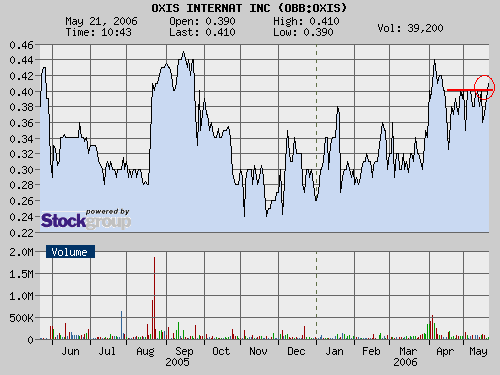The width and height of the screenshot is (500, 375).
Task: Click the Dec month label
Action: coord(296,351)
